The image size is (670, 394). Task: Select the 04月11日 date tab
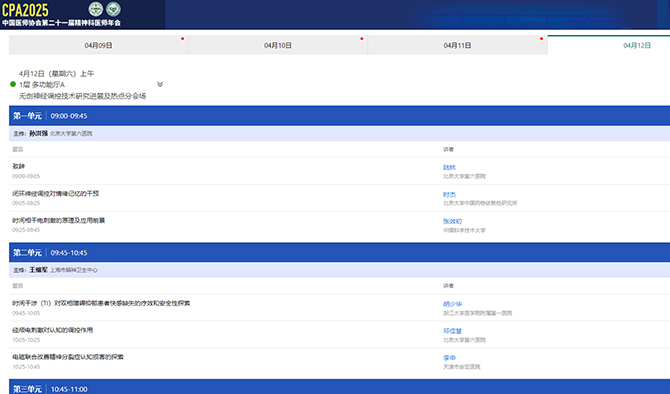click(457, 45)
